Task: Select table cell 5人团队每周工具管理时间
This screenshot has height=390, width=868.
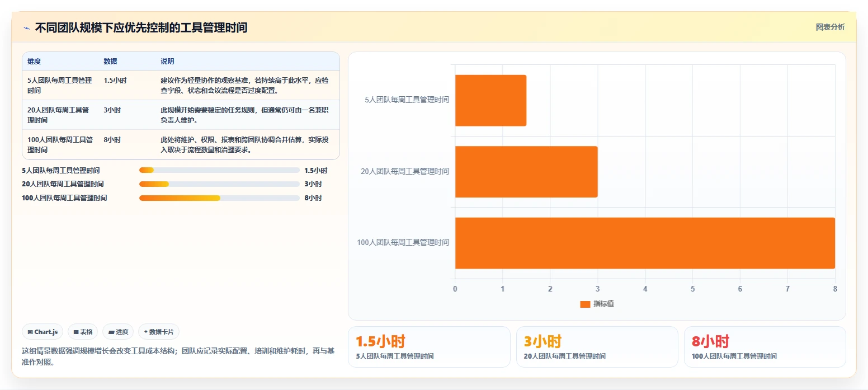Action: tap(60, 86)
